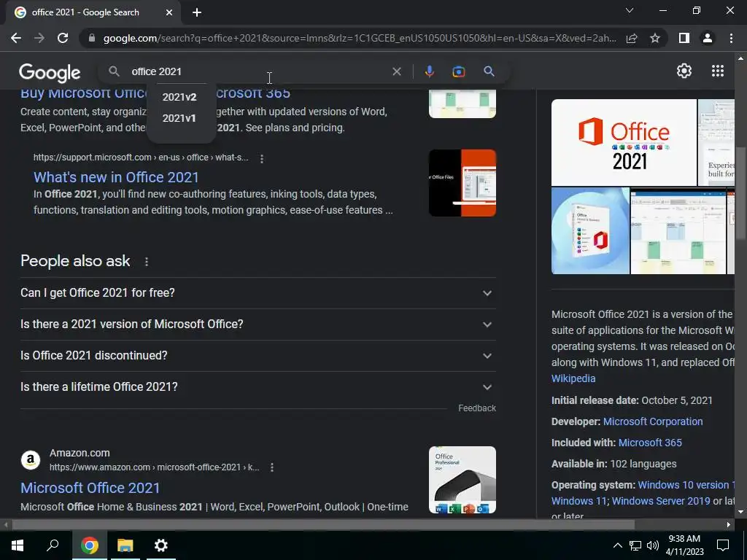Bookmark this tab with the star
747x560 pixels.
[655, 38]
